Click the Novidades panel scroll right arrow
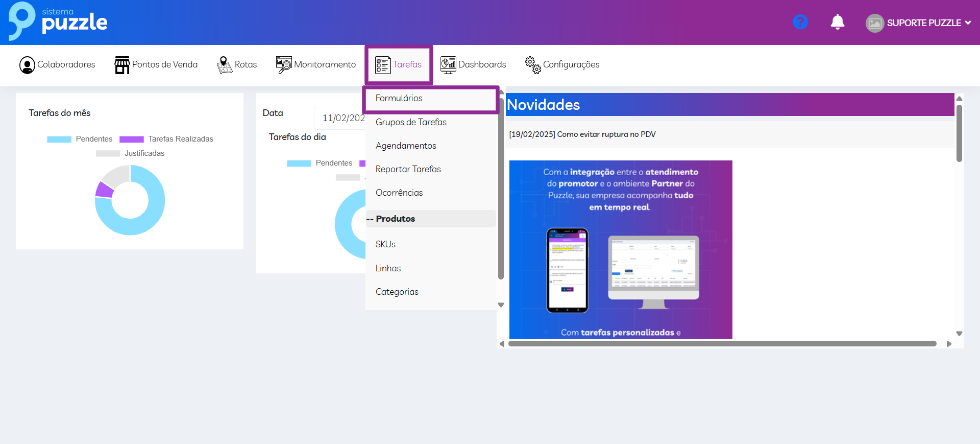Screen dimensions: 980x444 pos(949,344)
